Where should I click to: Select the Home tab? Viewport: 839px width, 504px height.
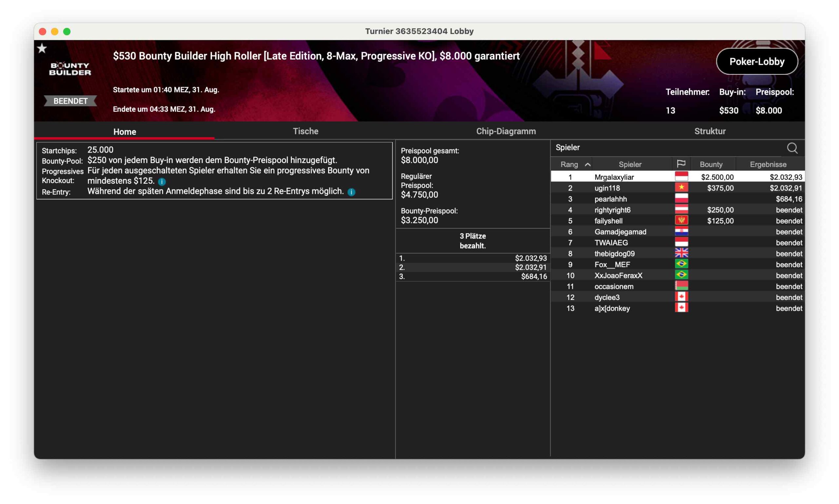coord(124,132)
